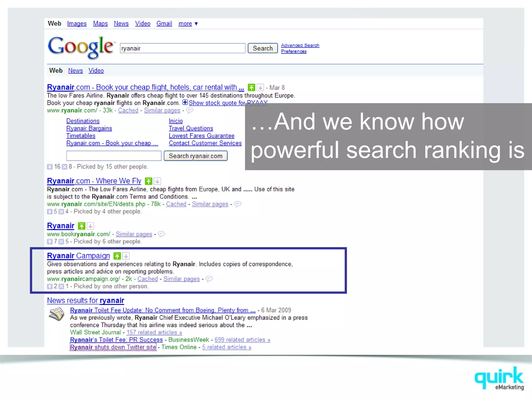
Task: Open Similar pages for bookryanair.com result
Action: [x=134, y=234]
